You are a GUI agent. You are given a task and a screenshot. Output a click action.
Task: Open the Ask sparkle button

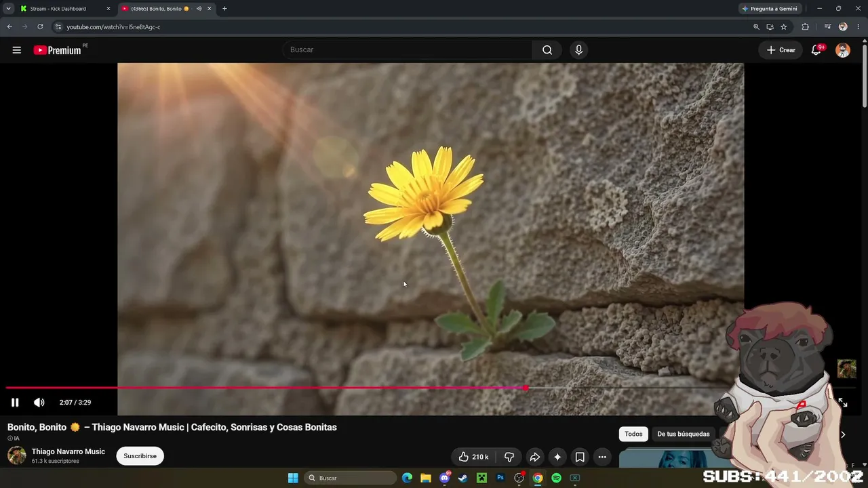coord(557,457)
